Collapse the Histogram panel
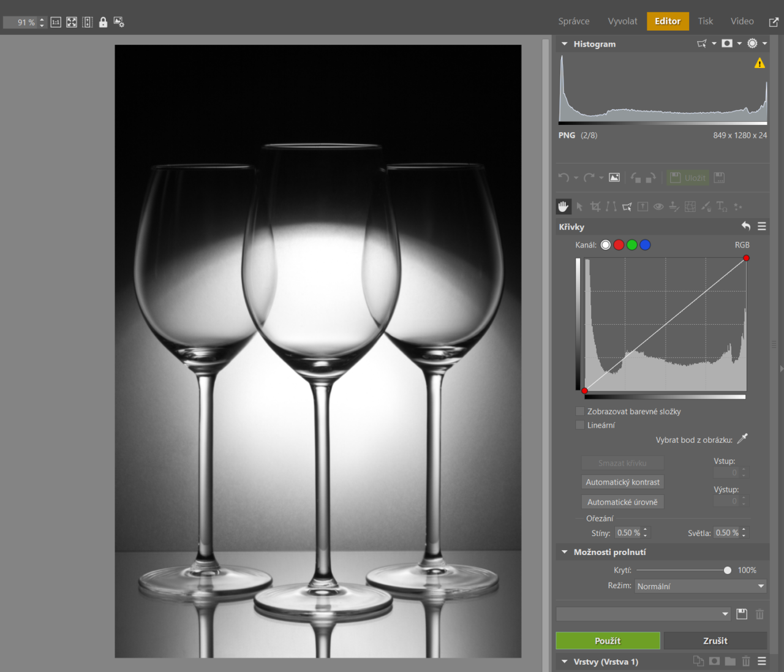The width and height of the screenshot is (784, 672). pos(565,44)
